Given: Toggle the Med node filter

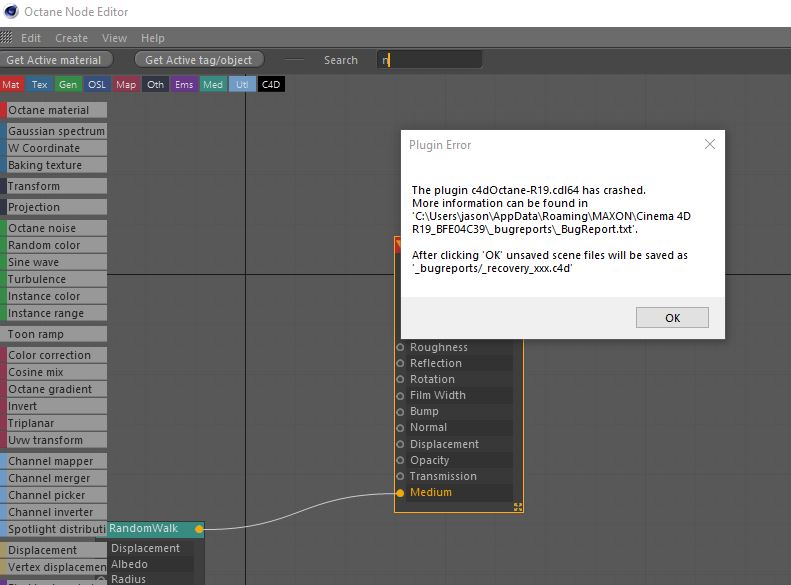Looking at the screenshot, I should pyautogui.click(x=213, y=85).
